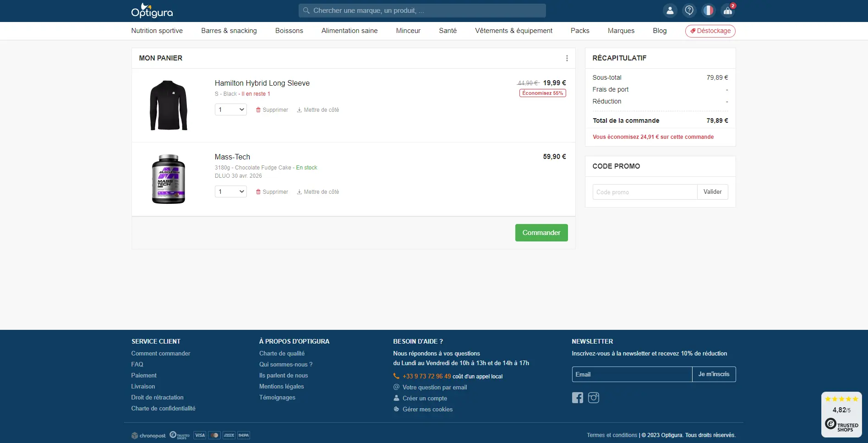Screen dimensions: 868x443
Task: Click the Amex payment icon
Action: [229, 435]
